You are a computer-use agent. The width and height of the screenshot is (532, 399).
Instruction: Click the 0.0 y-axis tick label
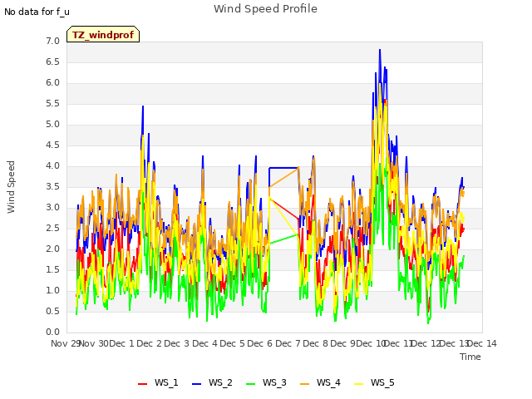[x=52, y=332]
